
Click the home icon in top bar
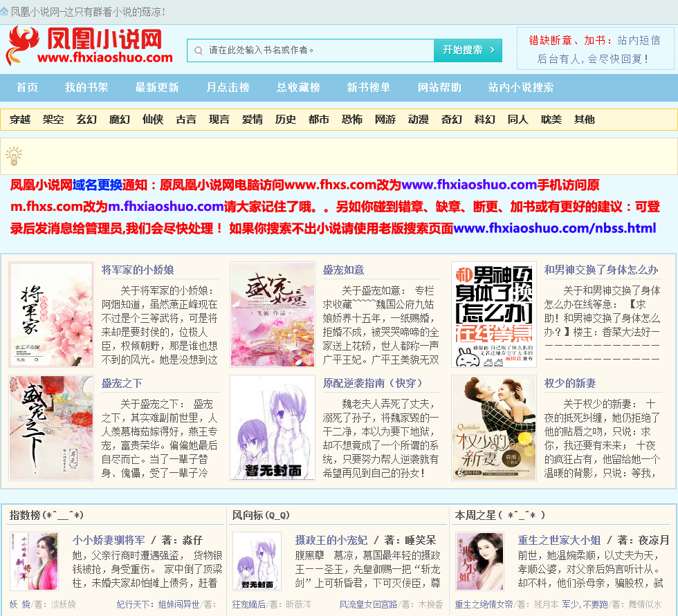(4, 12)
